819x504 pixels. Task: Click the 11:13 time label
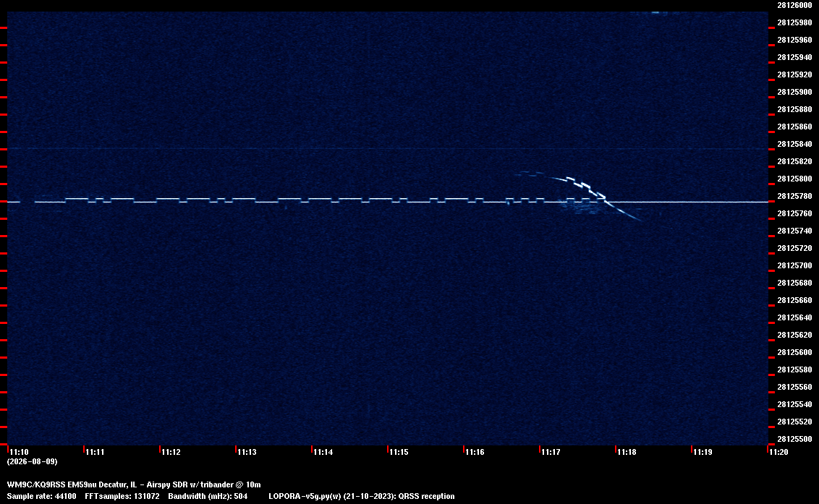point(247,452)
